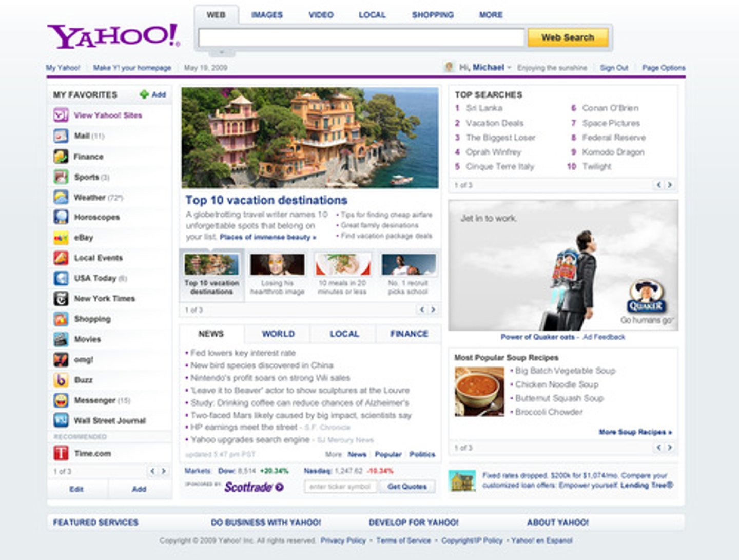Show next Soup Recipes page
The image size is (739, 560).
(670, 448)
